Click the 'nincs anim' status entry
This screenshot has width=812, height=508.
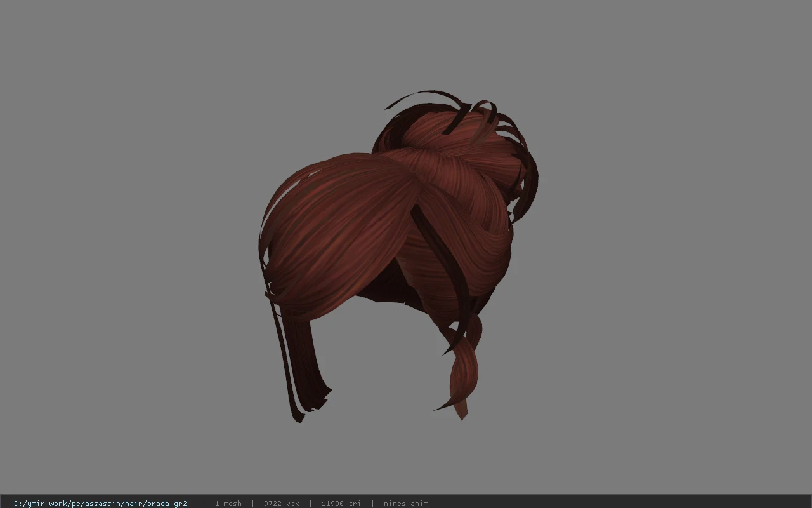[x=406, y=504]
